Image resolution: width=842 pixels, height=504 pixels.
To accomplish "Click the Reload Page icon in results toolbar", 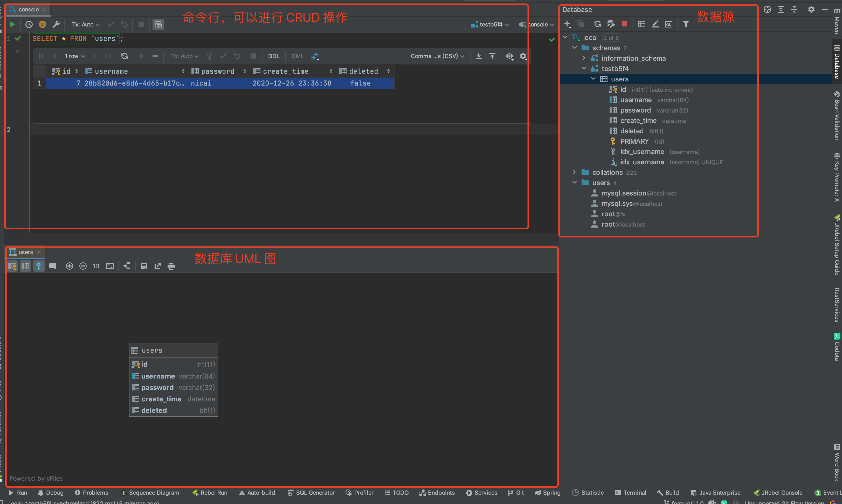I will coord(124,56).
